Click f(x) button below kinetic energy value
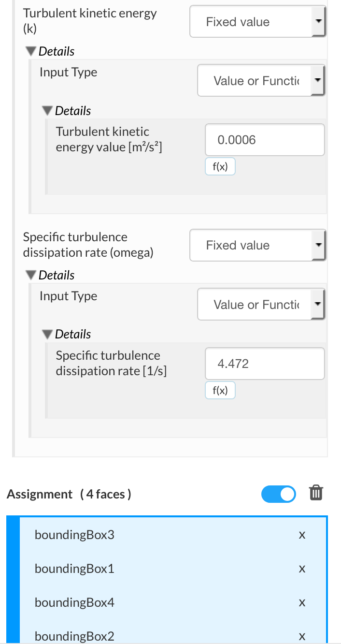 point(220,167)
